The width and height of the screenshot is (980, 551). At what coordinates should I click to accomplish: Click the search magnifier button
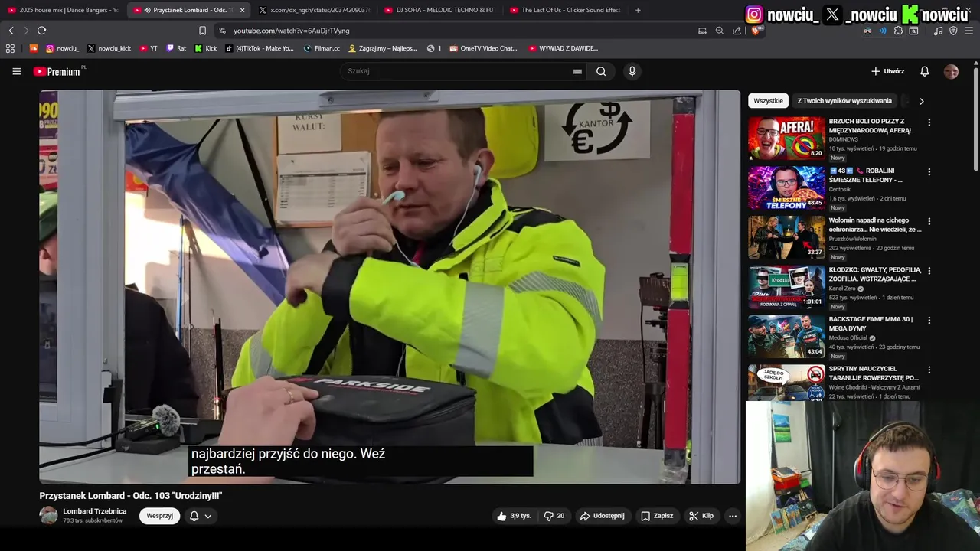click(x=601, y=71)
